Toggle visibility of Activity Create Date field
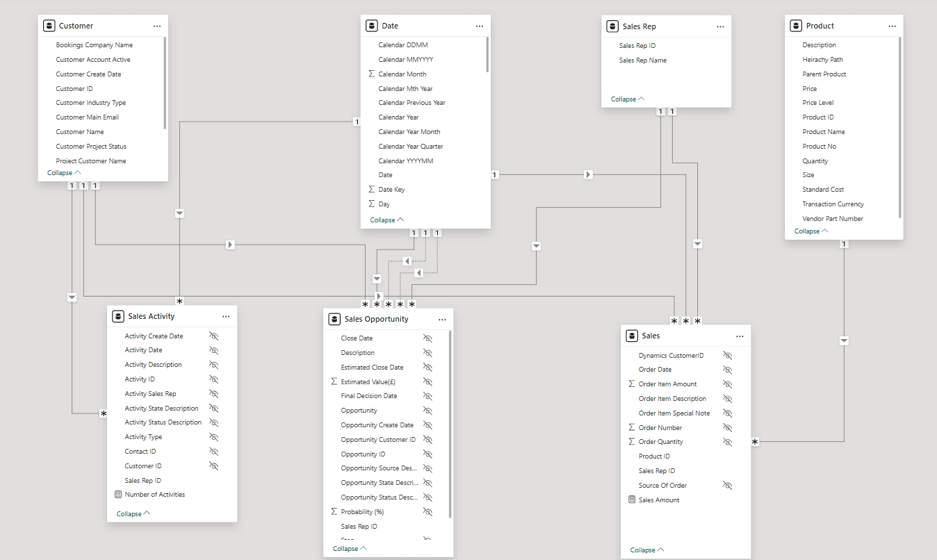Screen dimensions: 937x560 click(x=214, y=336)
